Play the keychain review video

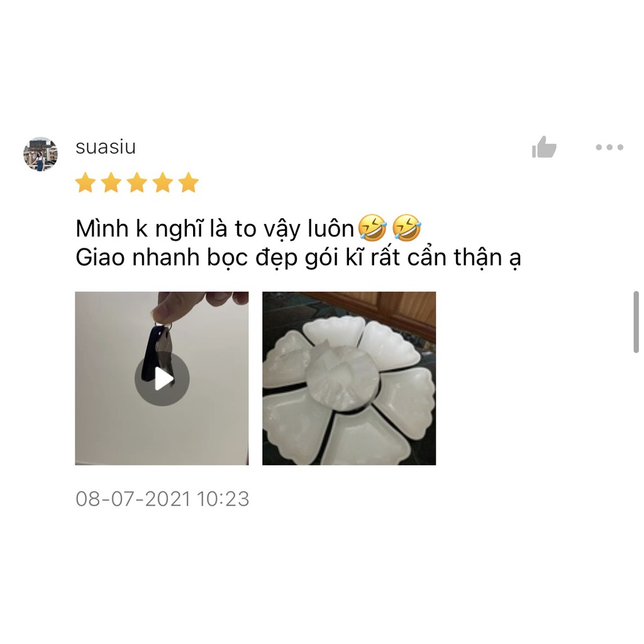[x=162, y=379]
